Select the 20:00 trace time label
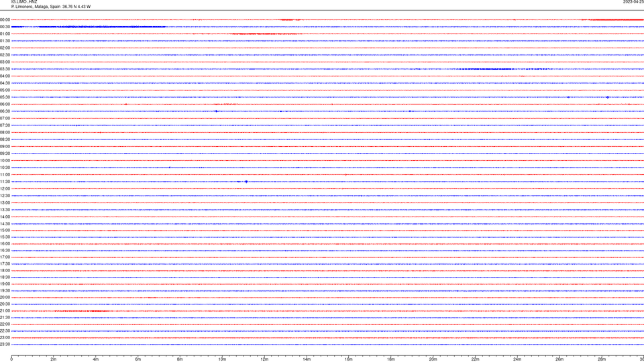The image size is (644, 362). coord(5,298)
